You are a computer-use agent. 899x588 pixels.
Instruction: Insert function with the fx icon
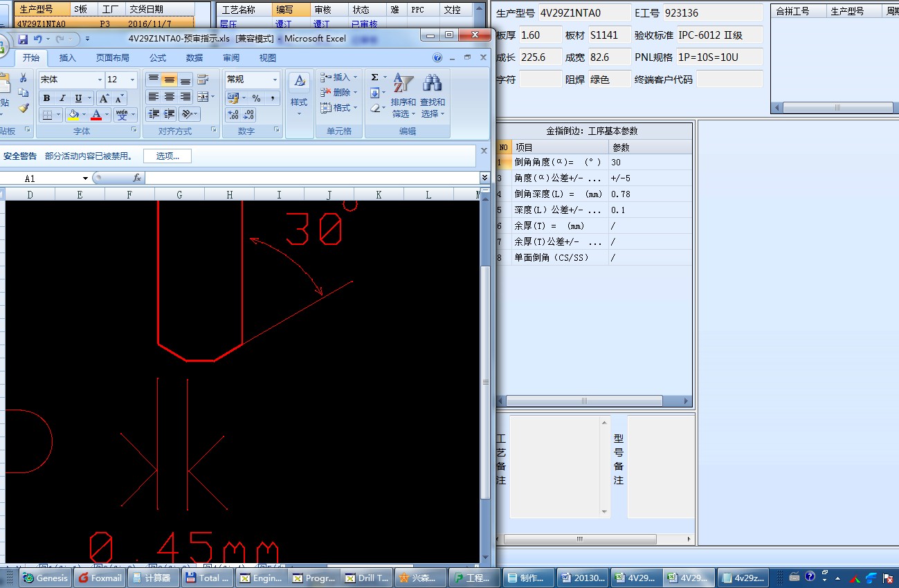[137, 178]
